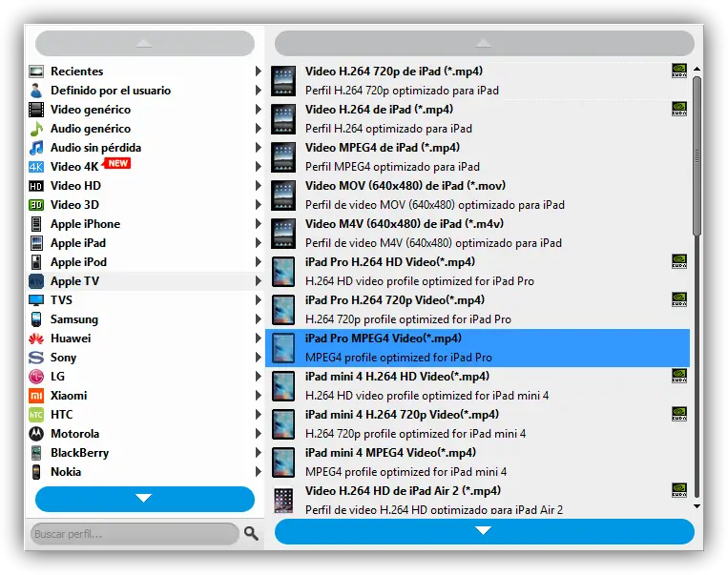Click the Video genérico film strip icon

tap(36, 110)
